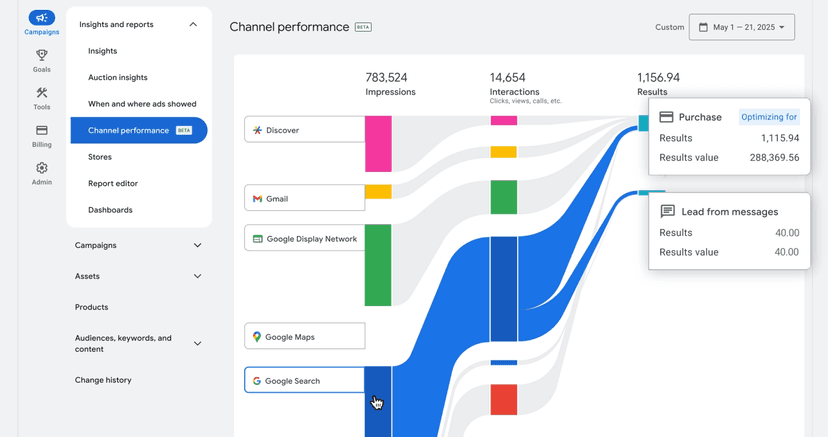
Task: Click the green Display Network impressions bar
Action: pos(378,265)
